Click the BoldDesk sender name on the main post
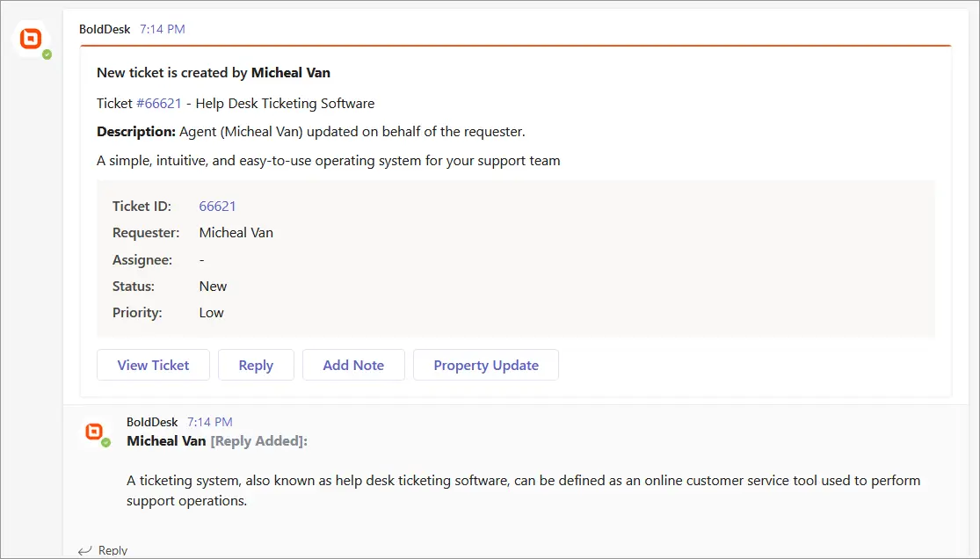 tap(105, 29)
